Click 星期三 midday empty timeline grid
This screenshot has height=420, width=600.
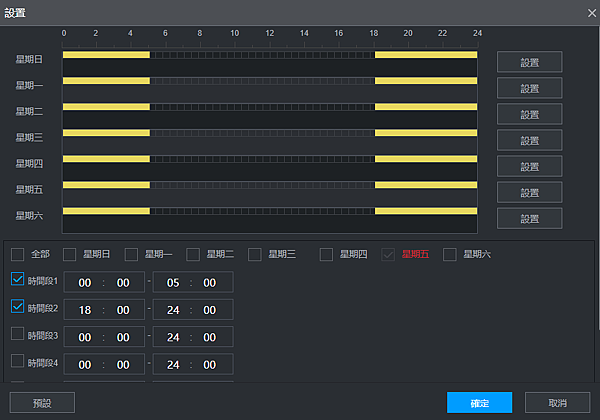[262, 133]
